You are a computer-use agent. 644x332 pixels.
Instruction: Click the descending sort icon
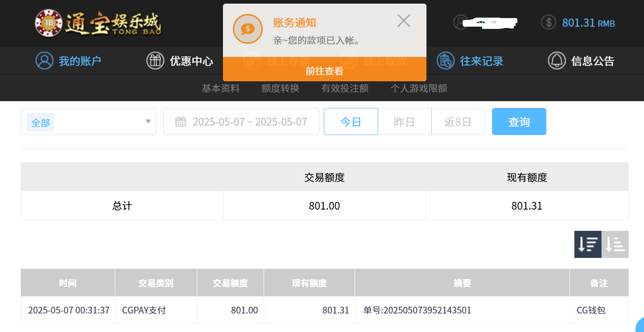coord(587,244)
